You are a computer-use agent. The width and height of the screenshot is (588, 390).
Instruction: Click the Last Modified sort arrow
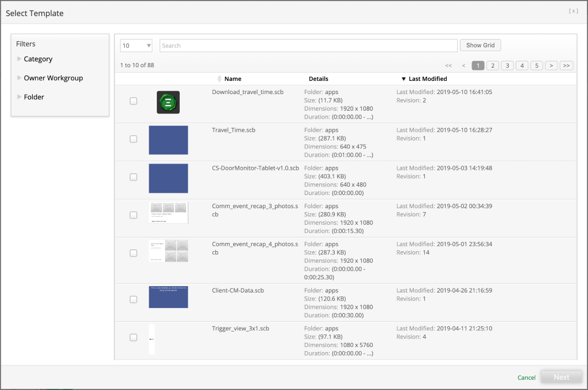(x=404, y=79)
